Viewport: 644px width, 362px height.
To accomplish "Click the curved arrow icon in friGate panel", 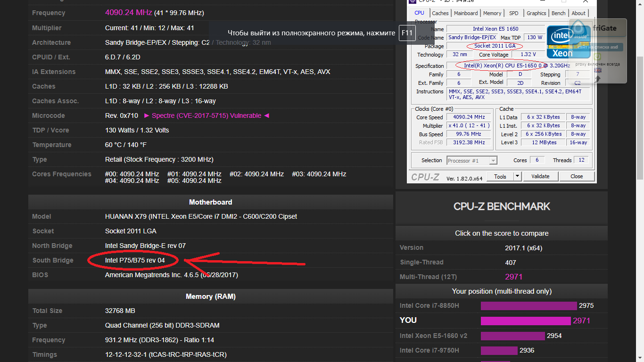I will coord(596,79).
